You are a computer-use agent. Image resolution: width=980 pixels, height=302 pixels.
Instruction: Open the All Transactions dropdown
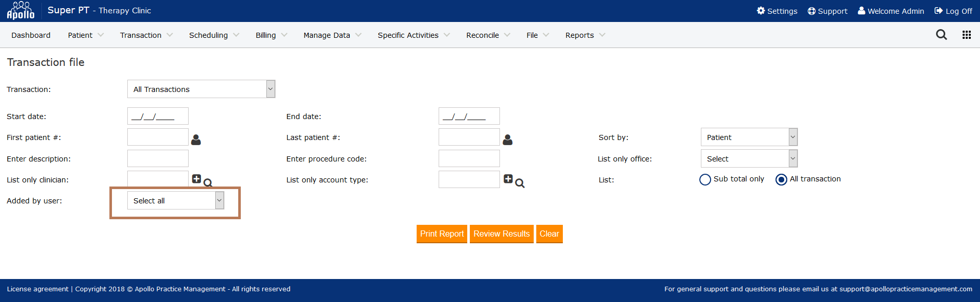[201, 89]
